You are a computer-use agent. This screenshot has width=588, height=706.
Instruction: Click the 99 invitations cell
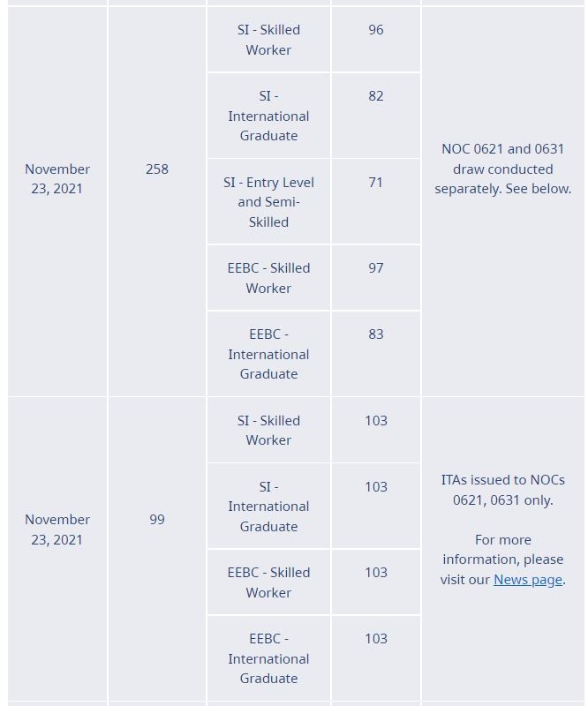pyautogui.click(x=157, y=549)
